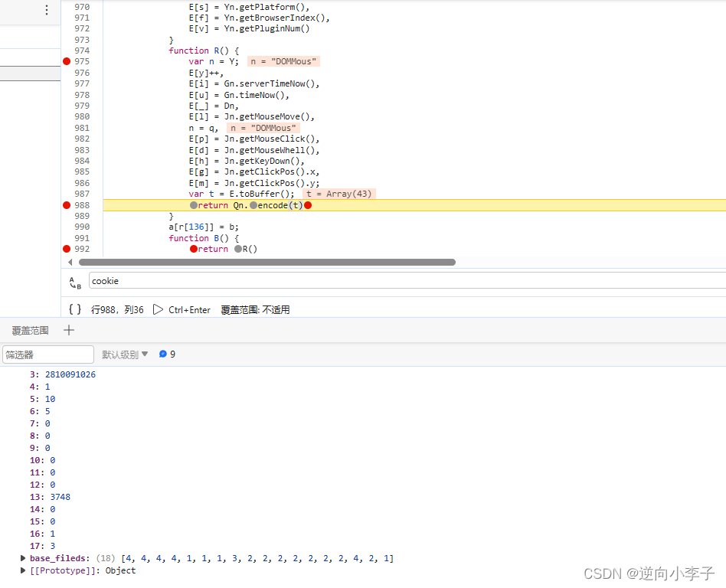The width and height of the screenshot is (726, 588).
Task: Disable the breakpoint on line 988
Action: pyautogui.click(x=67, y=204)
